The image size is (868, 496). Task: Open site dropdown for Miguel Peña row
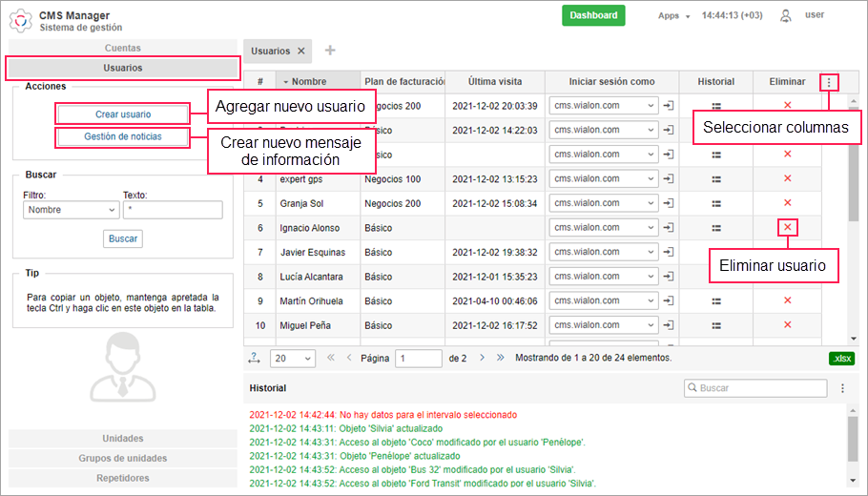click(x=604, y=325)
